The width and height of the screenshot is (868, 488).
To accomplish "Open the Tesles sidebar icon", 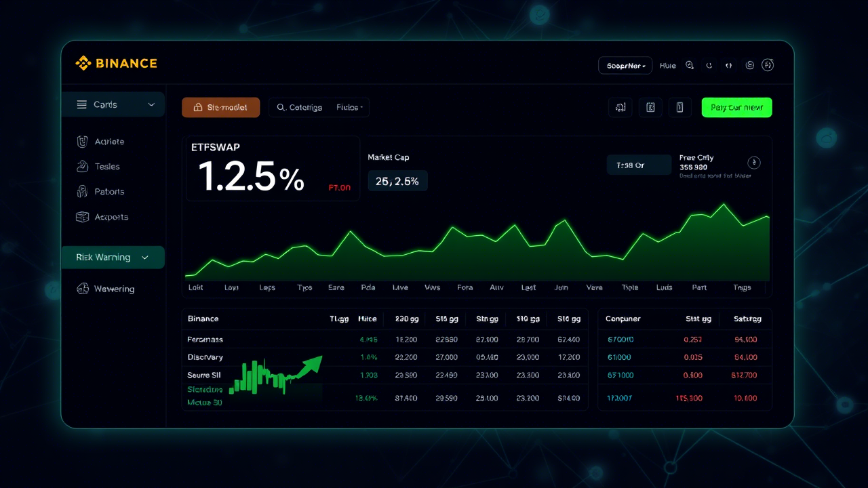I will pyautogui.click(x=83, y=167).
